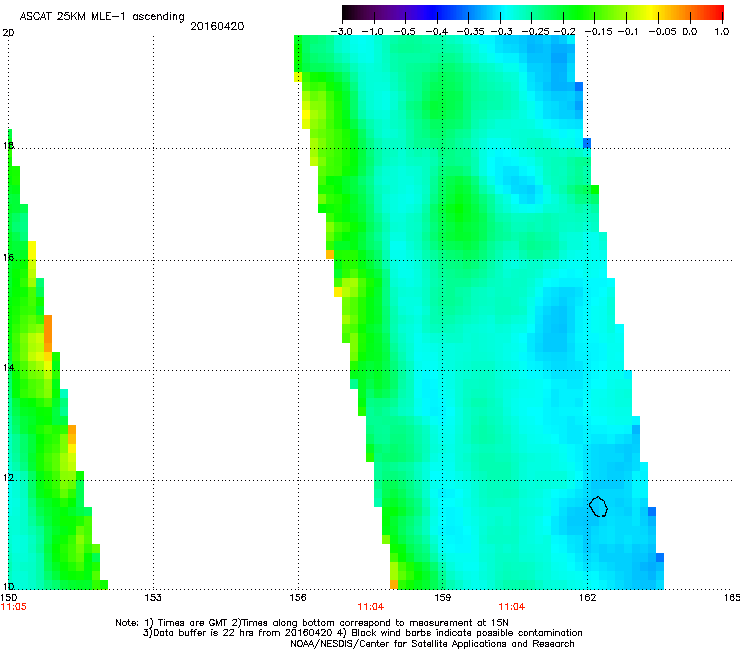Click the -3.0 color scale label
The height and width of the screenshot is (650, 740).
[342, 32]
